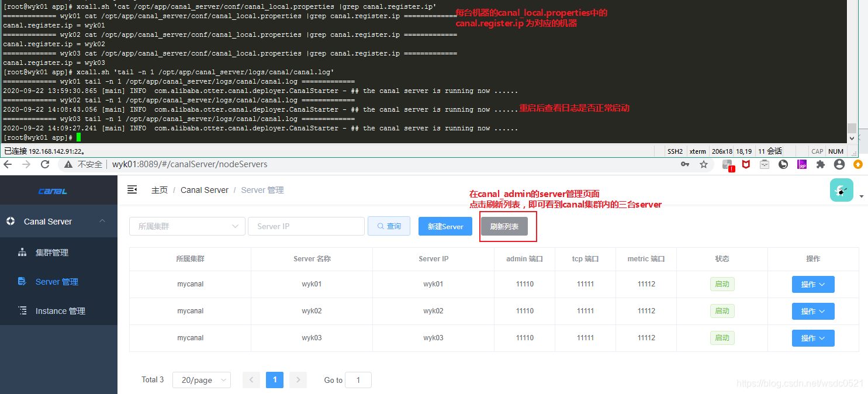Click SSH2 in terminal status bar

[675, 151]
